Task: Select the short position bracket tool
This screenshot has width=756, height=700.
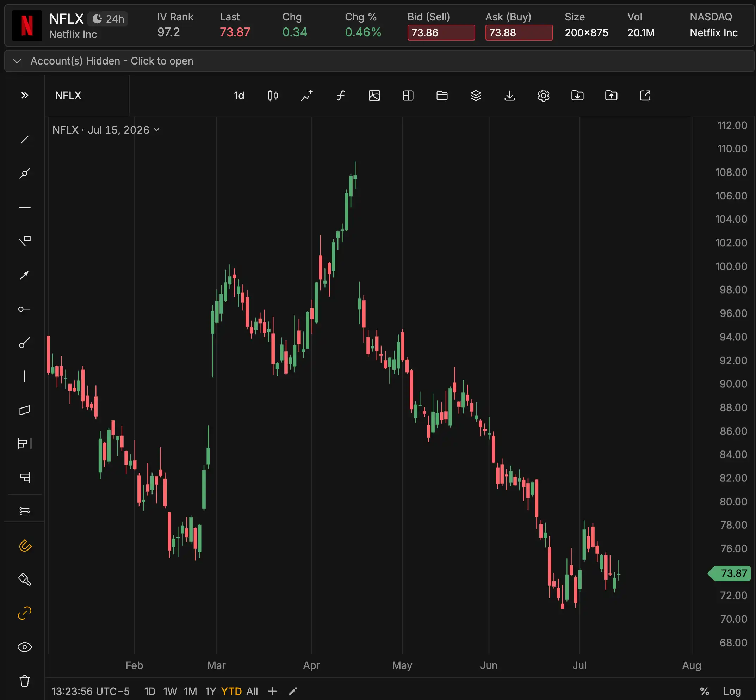Action: click(x=25, y=477)
